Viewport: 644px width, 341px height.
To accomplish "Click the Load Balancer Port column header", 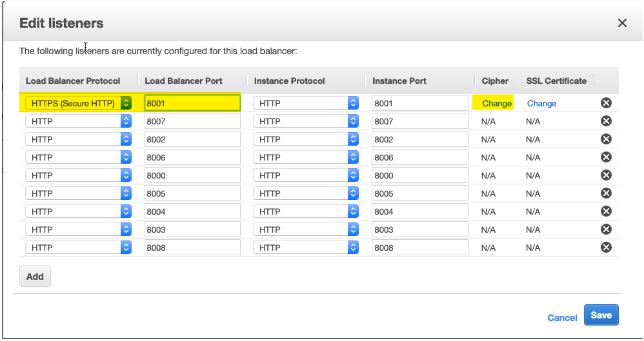I will (x=184, y=81).
